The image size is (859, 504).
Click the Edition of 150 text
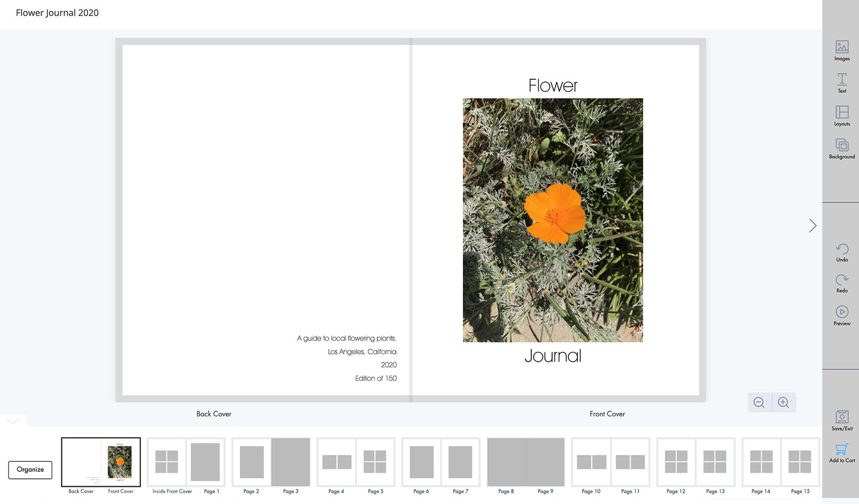pos(375,378)
